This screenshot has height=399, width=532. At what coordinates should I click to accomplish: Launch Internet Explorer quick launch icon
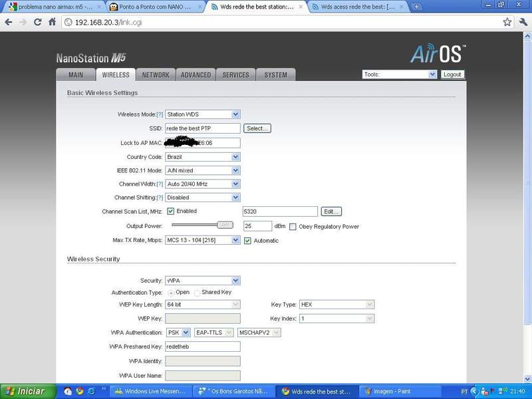click(91, 391)
